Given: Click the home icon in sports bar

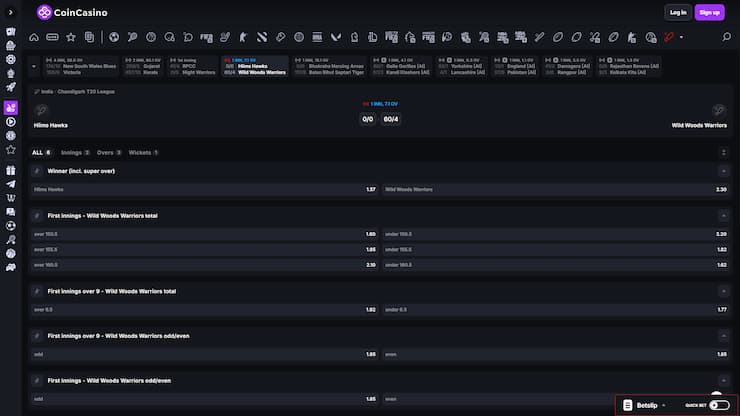Looking at the screenshot, I should click(x=33, y=37).
